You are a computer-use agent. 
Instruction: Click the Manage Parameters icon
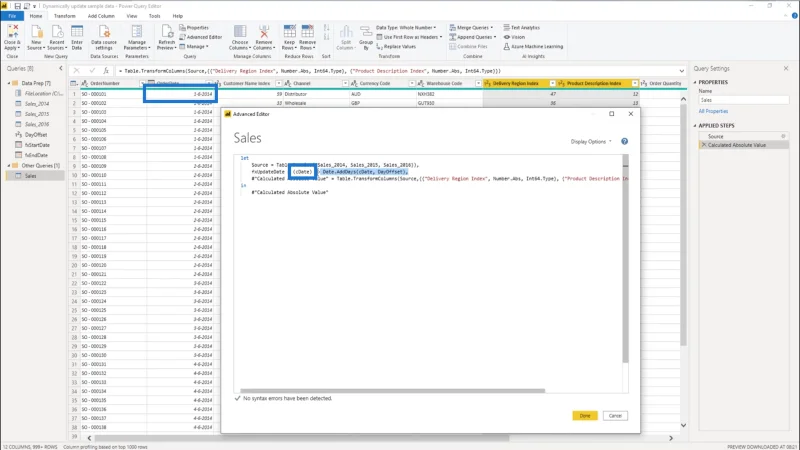coord(137,37)
